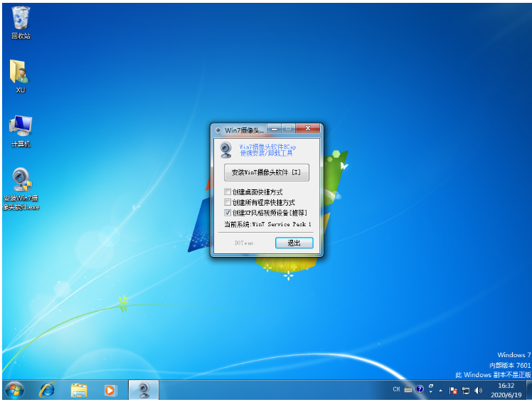This screenshot has width=532, height=402.
Task: Enable 创建桌面快捷方式 checkbox
Action: [228, 192]
